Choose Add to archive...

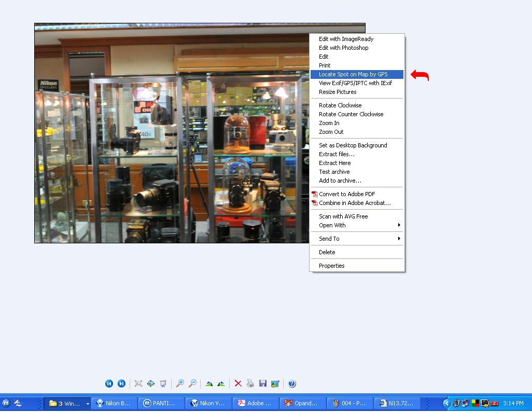(x=357, y=181)
